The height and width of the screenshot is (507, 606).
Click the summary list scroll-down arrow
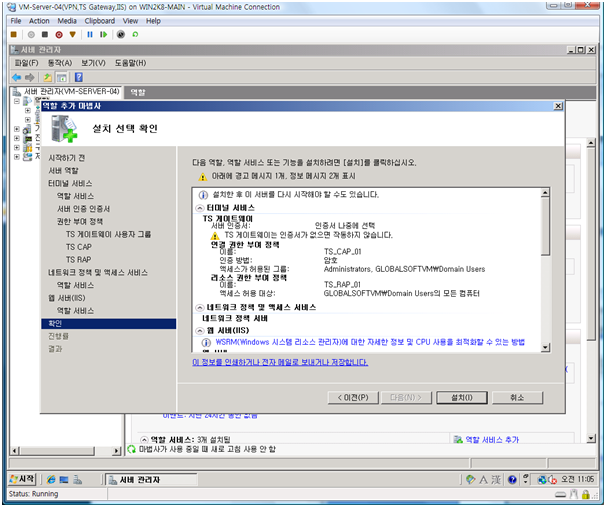[545, 347]
